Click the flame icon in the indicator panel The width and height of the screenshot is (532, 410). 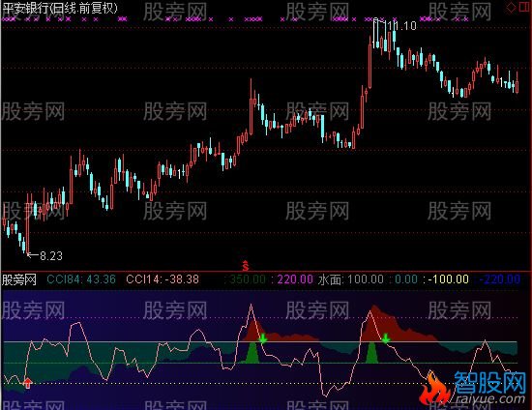(x=434, y=387)
